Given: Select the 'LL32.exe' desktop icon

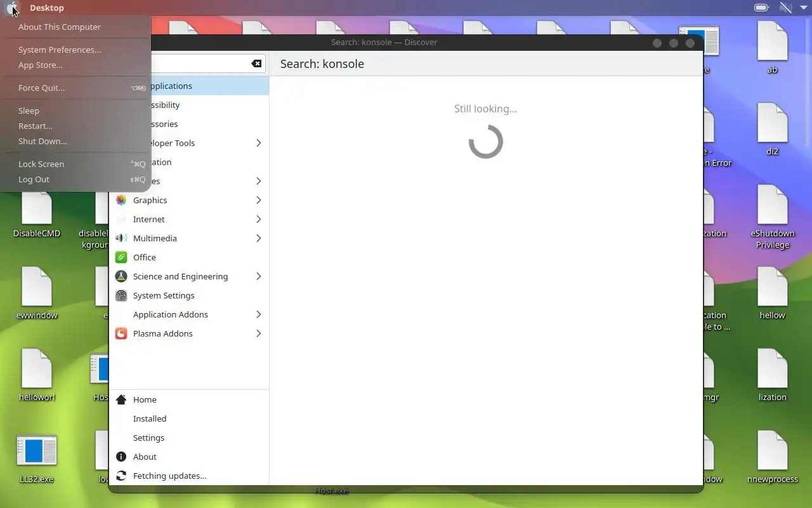Looking at the screenshot, I should click(x=37, y=451).
